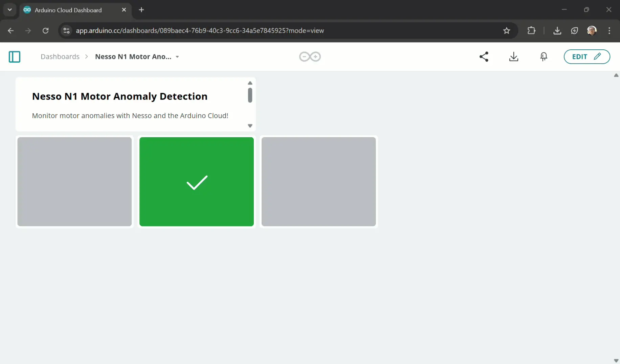Image resolution: width=620 pixels, height=364 pixels.
Task: Open the browser extensions puzzle icon
Action: coord(531,31)
